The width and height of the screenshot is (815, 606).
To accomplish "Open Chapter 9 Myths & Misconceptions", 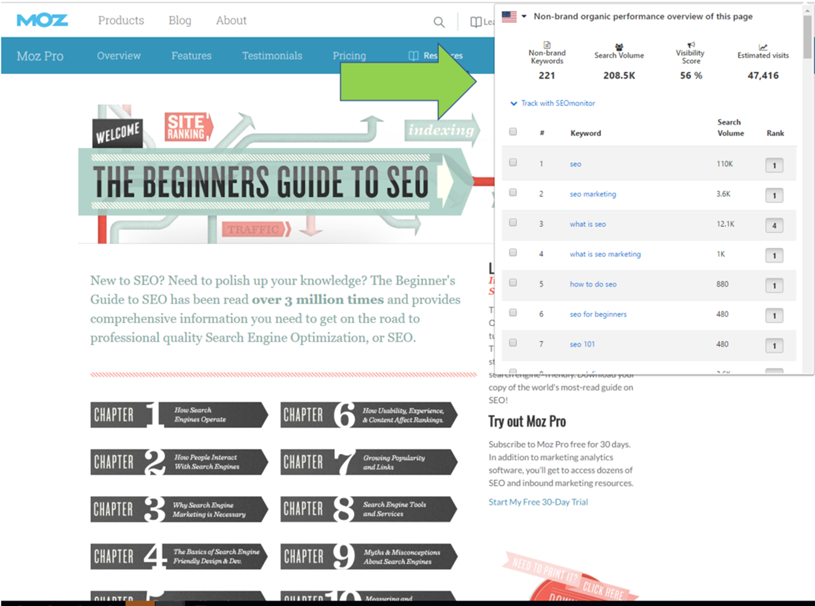I will pyautogui.click(x=369, y=556).
